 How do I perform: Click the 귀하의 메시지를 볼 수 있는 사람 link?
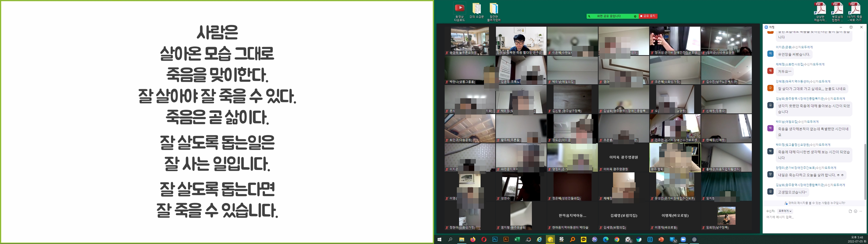[x=815, y=203]
